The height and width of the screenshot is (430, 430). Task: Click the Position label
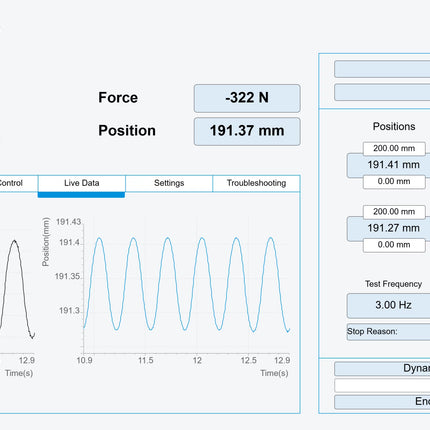point(127,131)
